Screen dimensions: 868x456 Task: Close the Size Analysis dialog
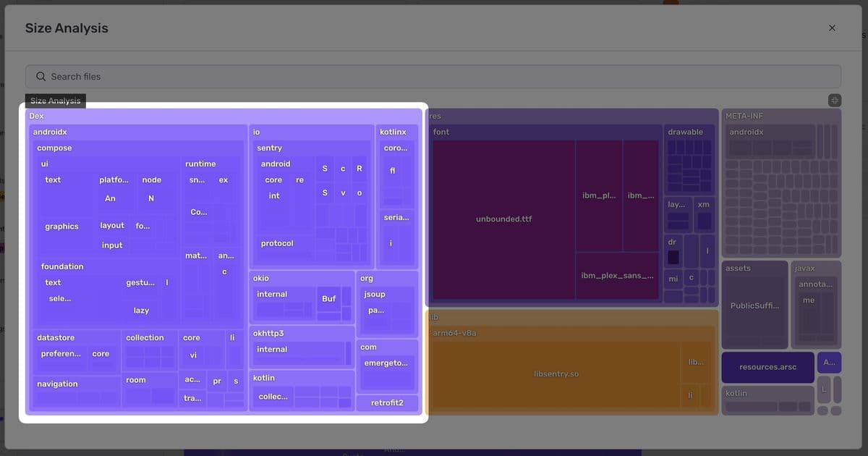click(x=832, y=28)
